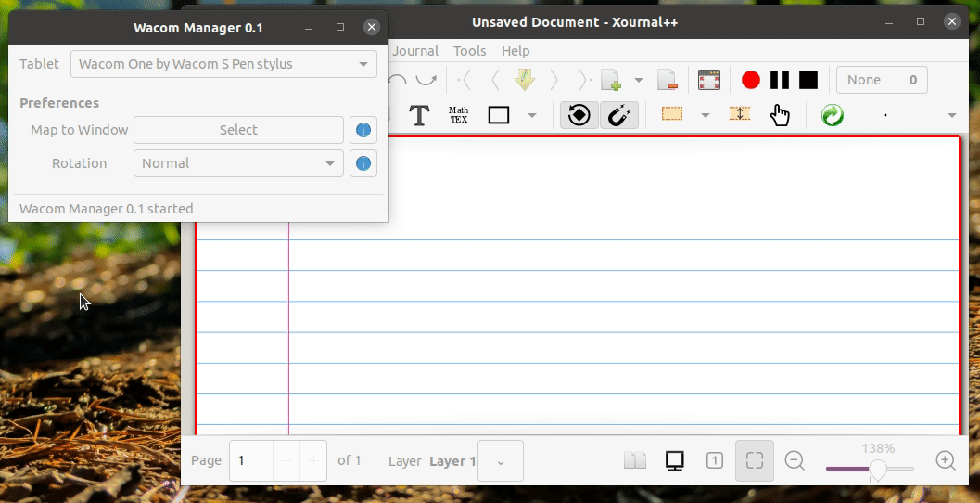
Task: Toggle paired pages view icon
Action: click(x=635, y=461)
